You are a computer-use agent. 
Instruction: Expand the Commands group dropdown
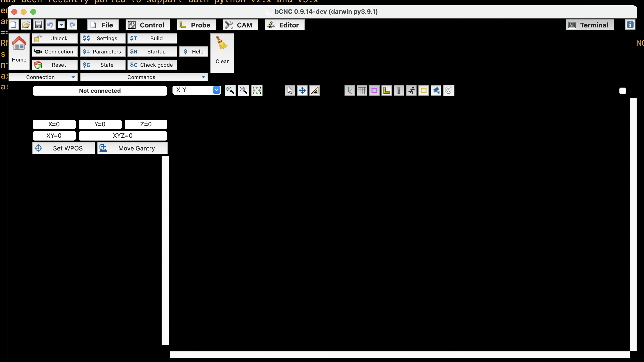tap(203, 77)
